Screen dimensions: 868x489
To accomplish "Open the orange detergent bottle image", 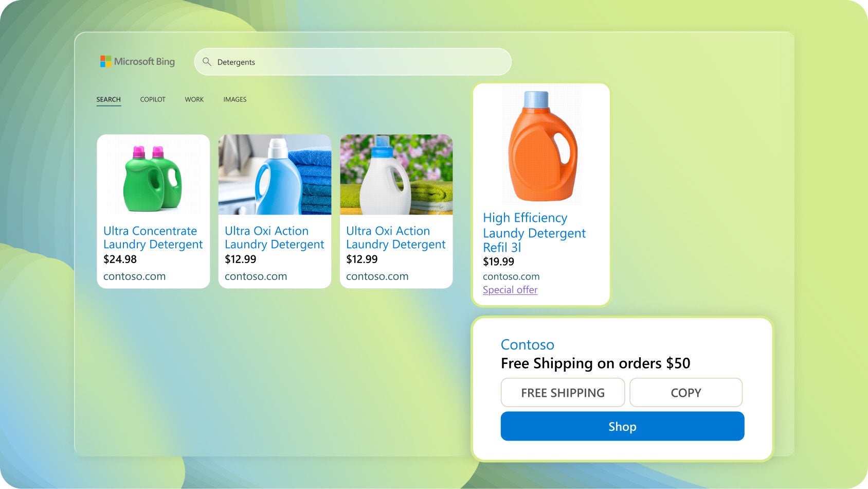I will pos(542,145).
